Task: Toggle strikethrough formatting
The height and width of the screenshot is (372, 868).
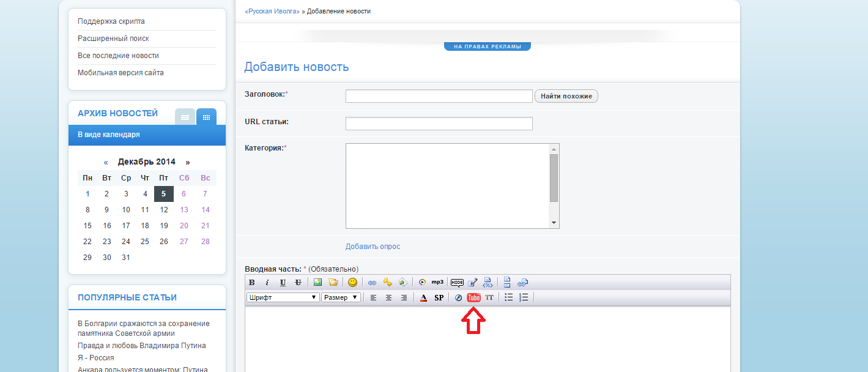Action: click(298, 282)
